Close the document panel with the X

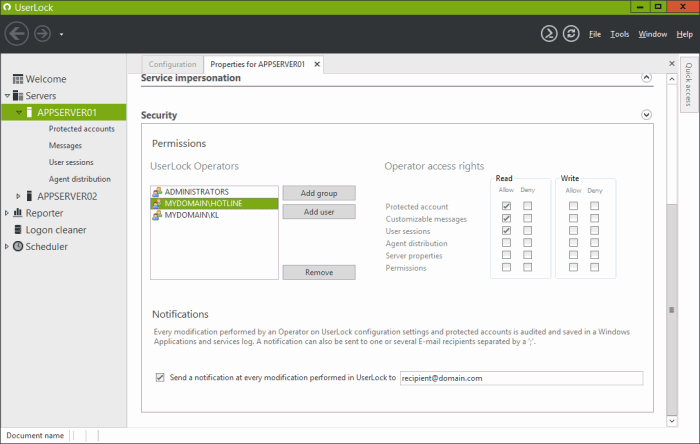click(671, 63)
